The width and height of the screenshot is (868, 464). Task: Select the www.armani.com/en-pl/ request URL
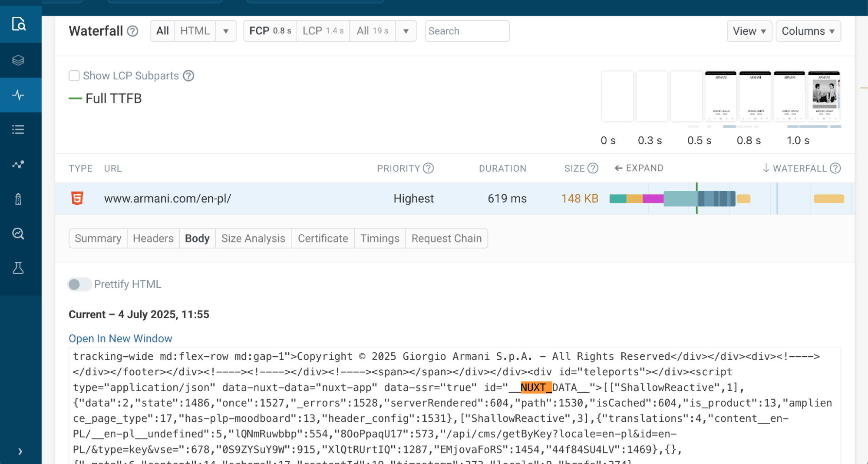(x=168, y=199)
